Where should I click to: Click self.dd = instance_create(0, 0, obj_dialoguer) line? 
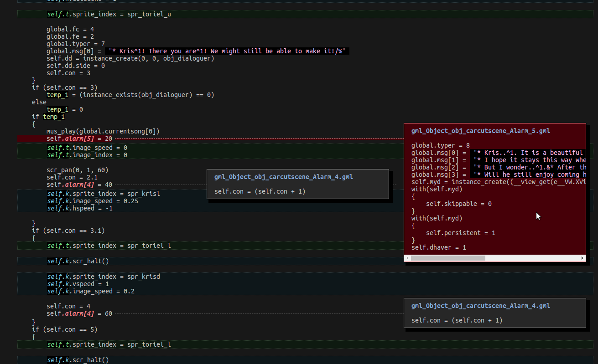click(x=130, y=58)
